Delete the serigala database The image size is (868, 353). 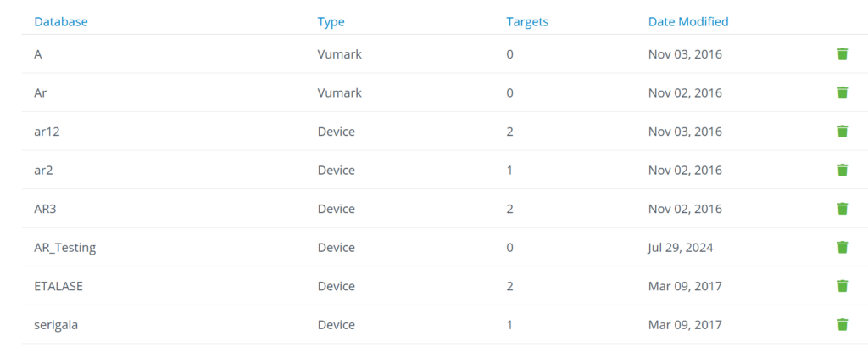point(842,324)
